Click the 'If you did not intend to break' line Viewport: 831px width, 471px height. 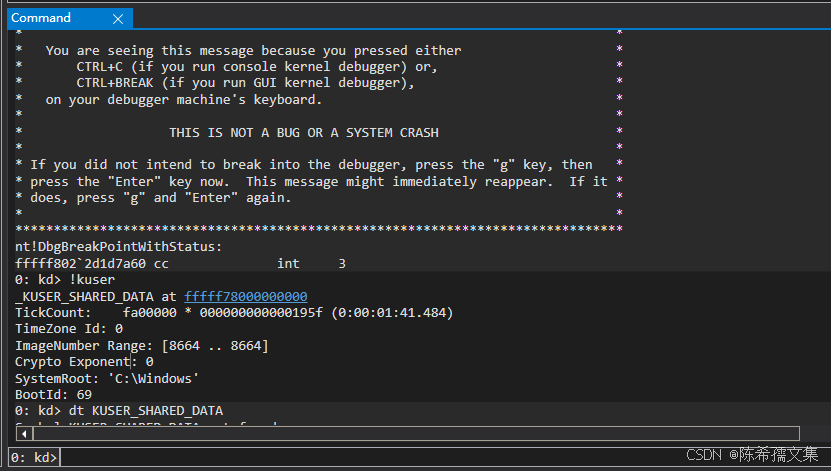pos(311,165)
